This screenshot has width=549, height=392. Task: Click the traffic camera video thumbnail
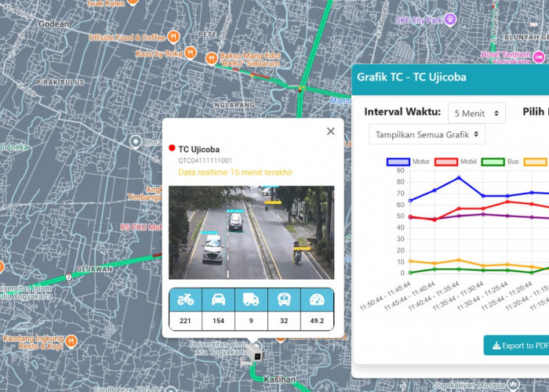tap(251, 232)
